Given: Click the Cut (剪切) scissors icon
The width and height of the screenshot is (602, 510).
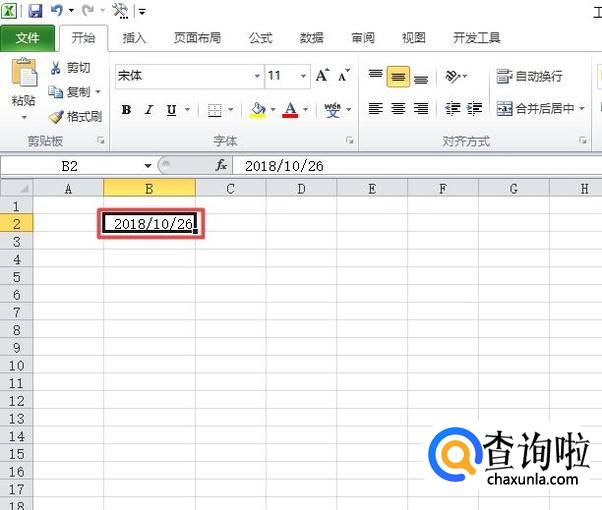Looking at the screenshot, I should coord(56,68).
